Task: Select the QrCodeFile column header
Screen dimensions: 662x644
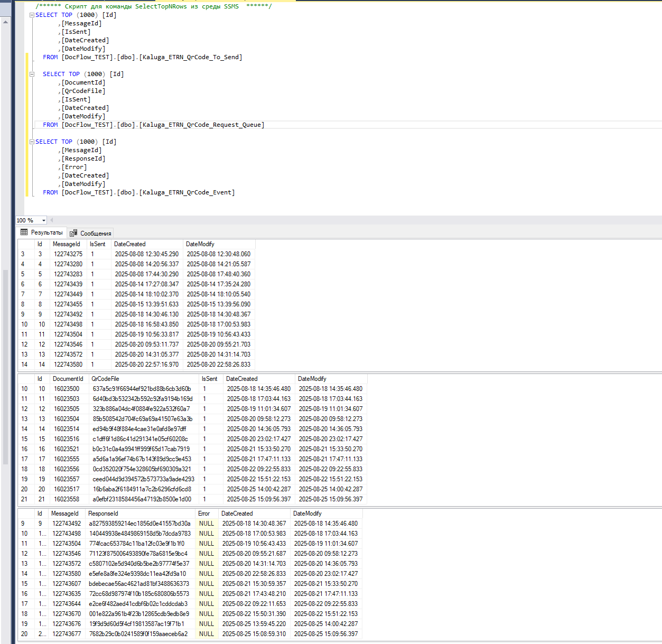Action: (144, 379)
